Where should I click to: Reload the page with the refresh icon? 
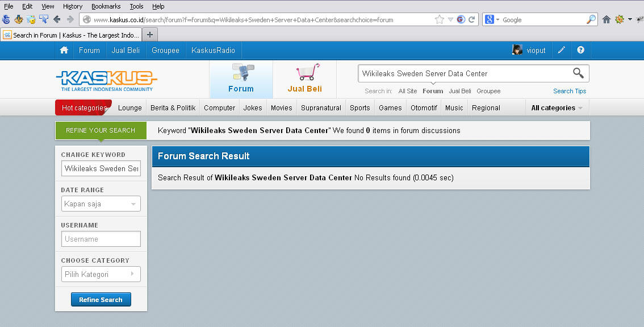click(x=472, y=19)
